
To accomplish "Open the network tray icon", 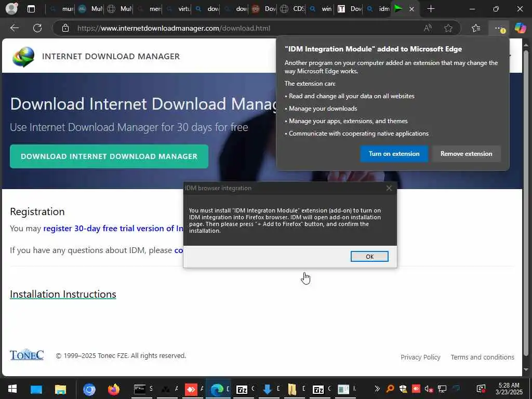I will (442, 389).
